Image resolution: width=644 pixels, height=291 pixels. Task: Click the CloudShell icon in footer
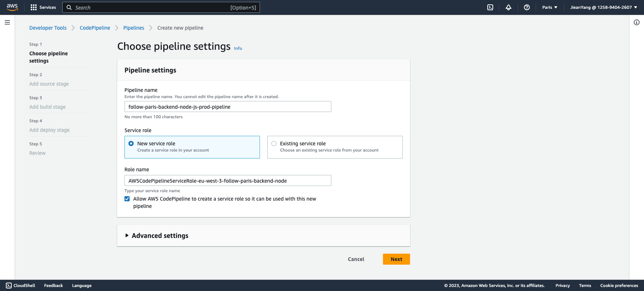(x=9, y=286)
